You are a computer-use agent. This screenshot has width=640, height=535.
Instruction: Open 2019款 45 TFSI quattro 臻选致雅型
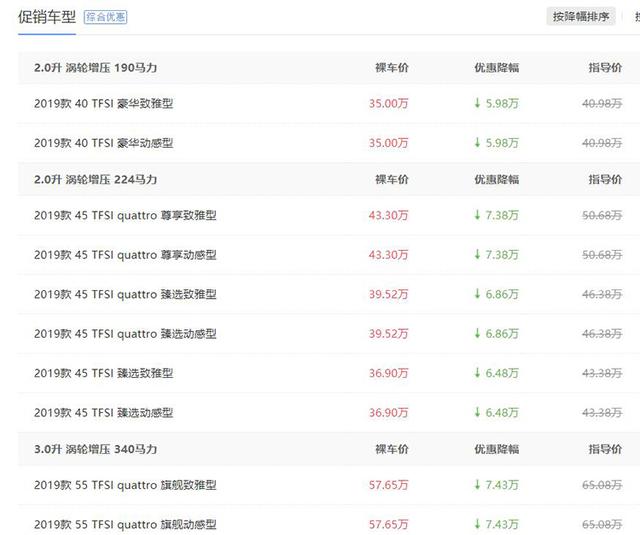(125, 294)
